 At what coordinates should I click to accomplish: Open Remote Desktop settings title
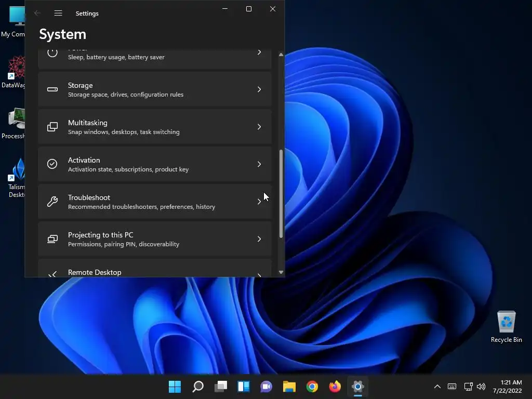(95, 272)
